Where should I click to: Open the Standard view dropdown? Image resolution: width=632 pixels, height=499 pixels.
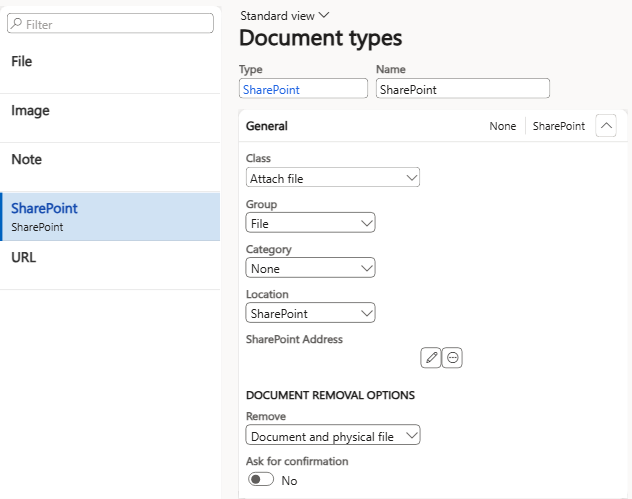[285, 16]
